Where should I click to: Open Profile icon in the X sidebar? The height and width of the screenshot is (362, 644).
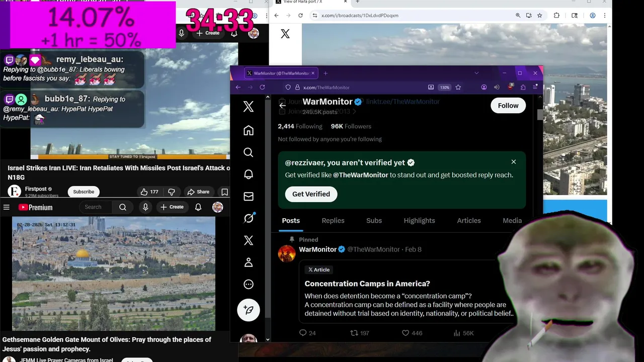(249, 262)
